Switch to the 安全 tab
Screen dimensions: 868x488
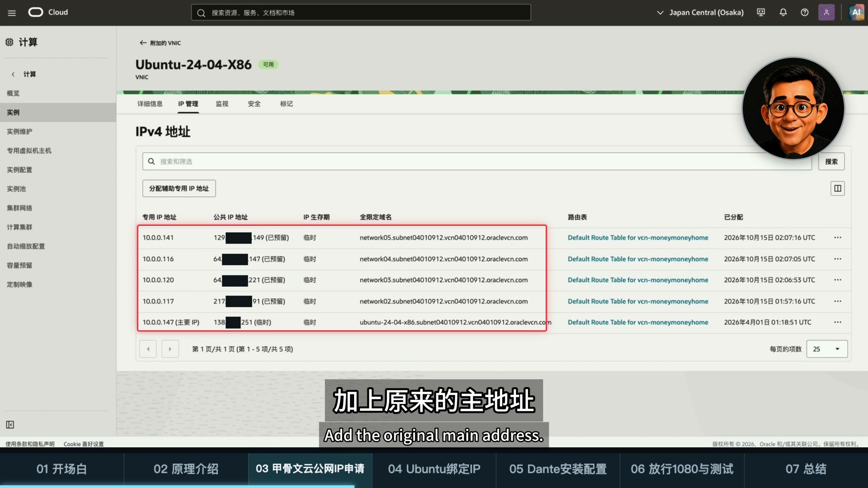(x=254, y=104)
